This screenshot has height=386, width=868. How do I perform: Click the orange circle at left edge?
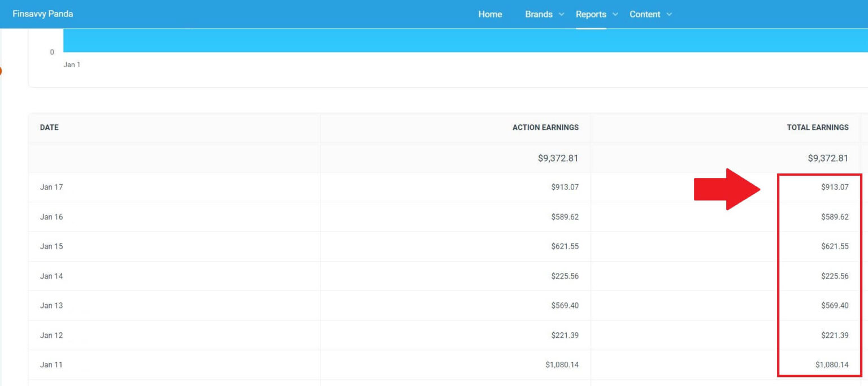(1, 71)
